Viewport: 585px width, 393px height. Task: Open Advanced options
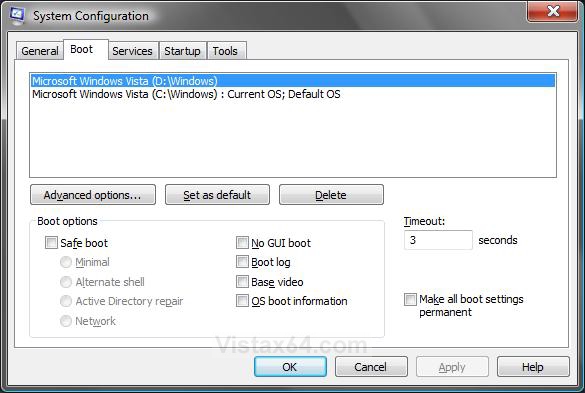tap(93, 195)
